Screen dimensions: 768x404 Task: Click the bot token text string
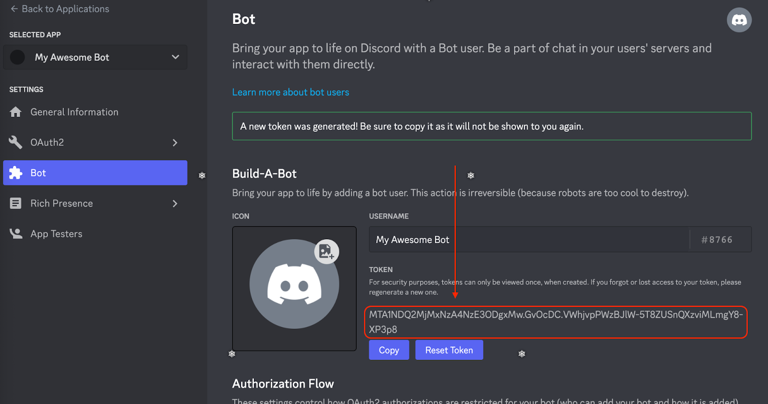pyautogui.click(x=556, y=322)
